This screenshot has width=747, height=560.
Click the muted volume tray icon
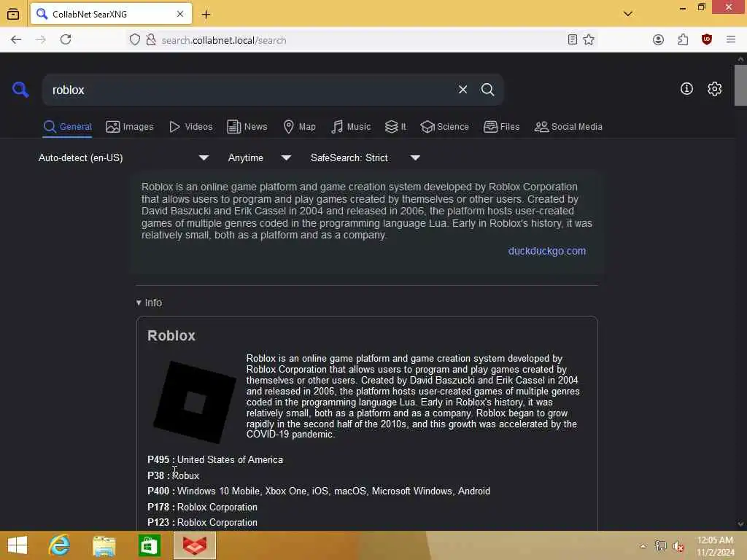[x=678, y=546]
